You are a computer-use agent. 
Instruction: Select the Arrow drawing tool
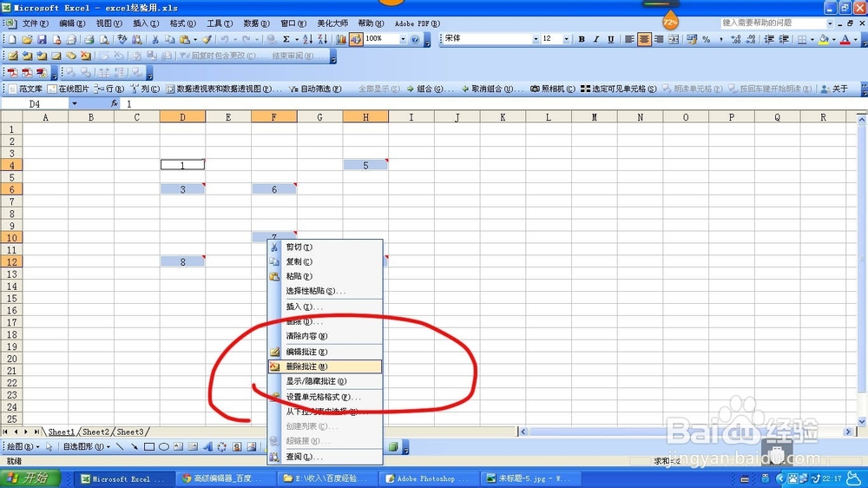[135, 446]
